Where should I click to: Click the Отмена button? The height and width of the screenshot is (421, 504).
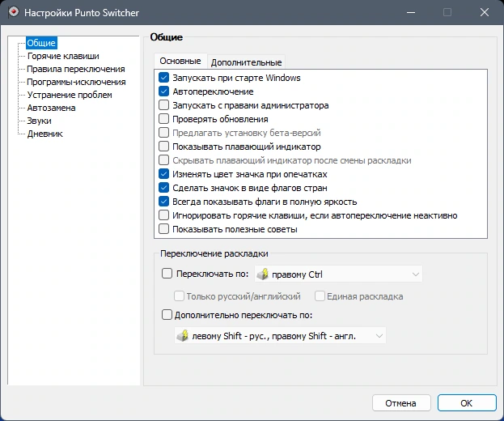pos(401,403)
